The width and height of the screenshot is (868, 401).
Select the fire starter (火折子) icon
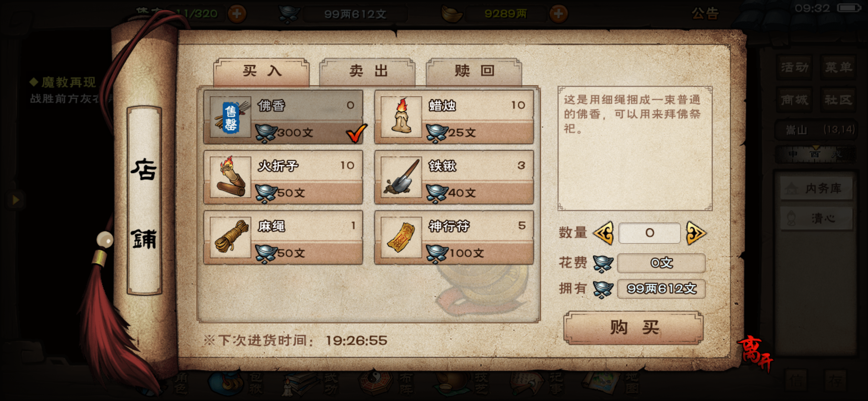pos(230,177)
